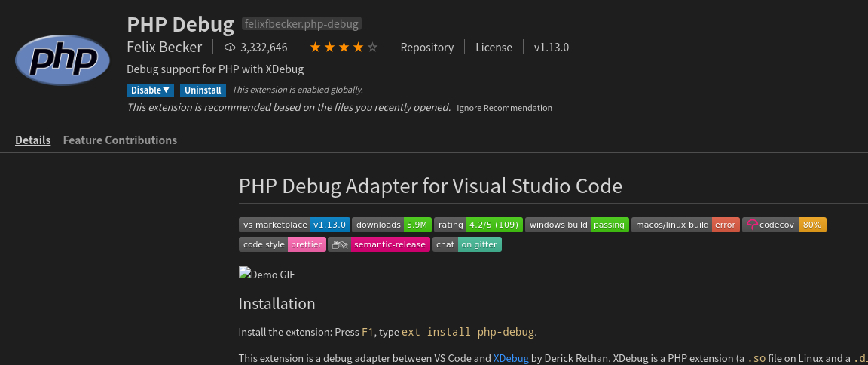Click the felixfbecker.php-debug identifier
868x365 pixels.
301,24
